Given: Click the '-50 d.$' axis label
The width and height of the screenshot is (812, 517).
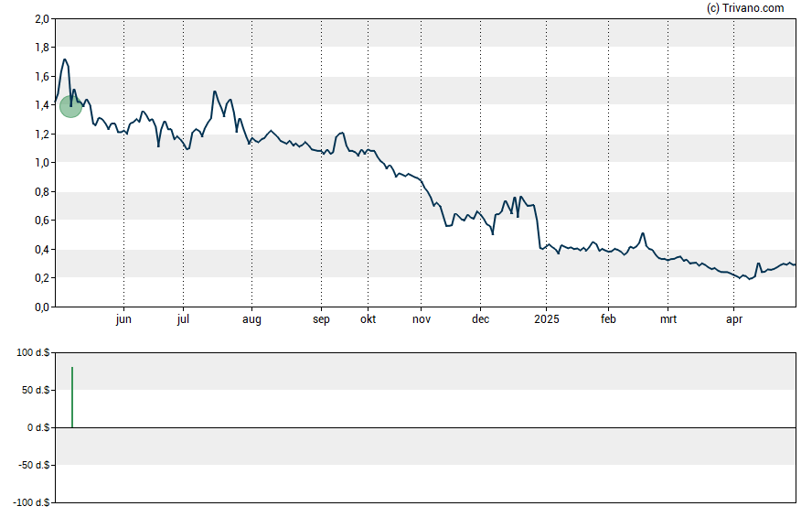Looking at the screenshot, I should pos(34,465).
